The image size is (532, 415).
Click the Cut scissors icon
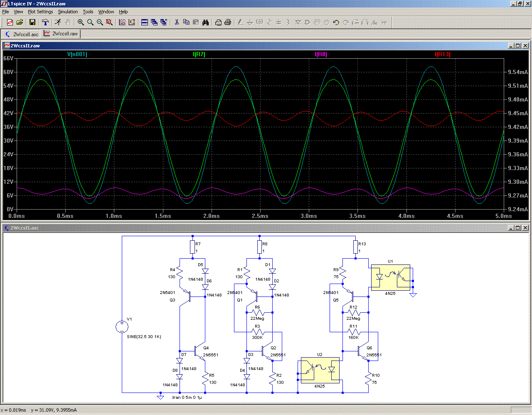coord(177,22)
